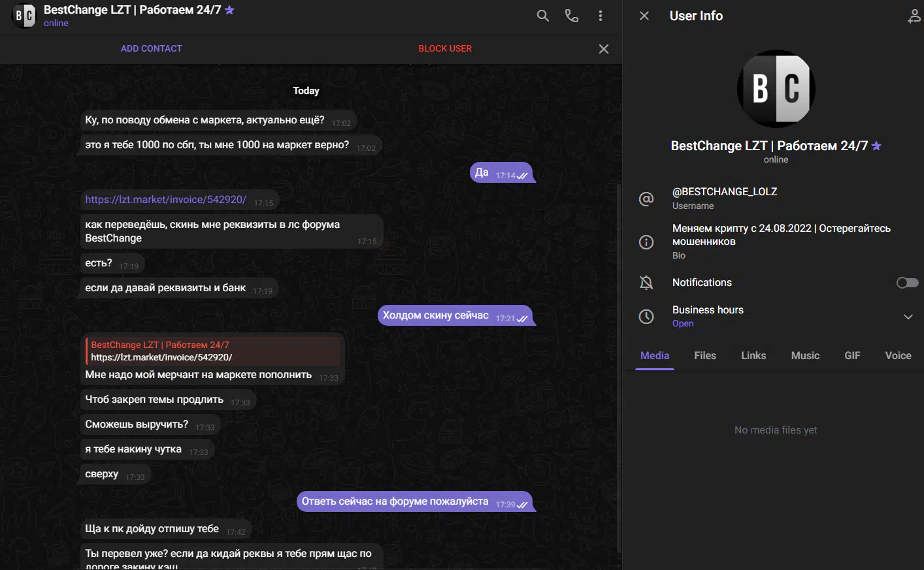Click the BLOCK USER button
924x570 pixels.
pos(445,48)
